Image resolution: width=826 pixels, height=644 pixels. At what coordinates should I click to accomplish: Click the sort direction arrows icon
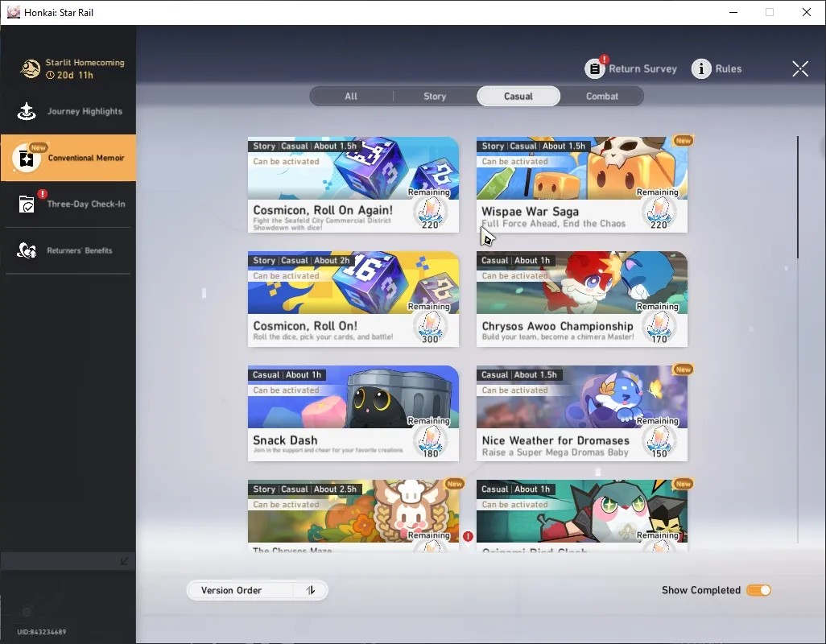pyautogui.click(x=310, y=590)
